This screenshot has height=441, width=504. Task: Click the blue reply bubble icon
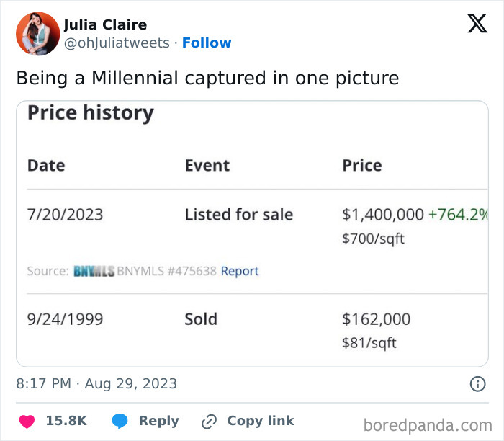pyautogui.click(x=120, y=421)
